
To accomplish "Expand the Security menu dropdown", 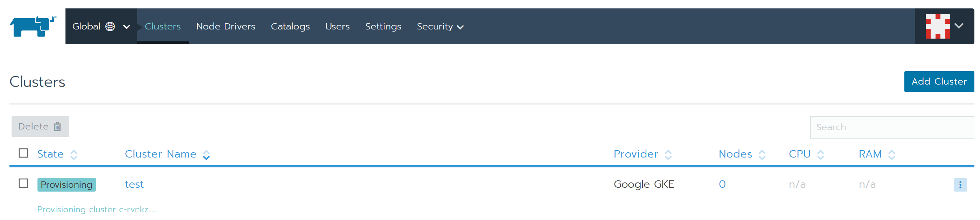I will click(440, 26).
